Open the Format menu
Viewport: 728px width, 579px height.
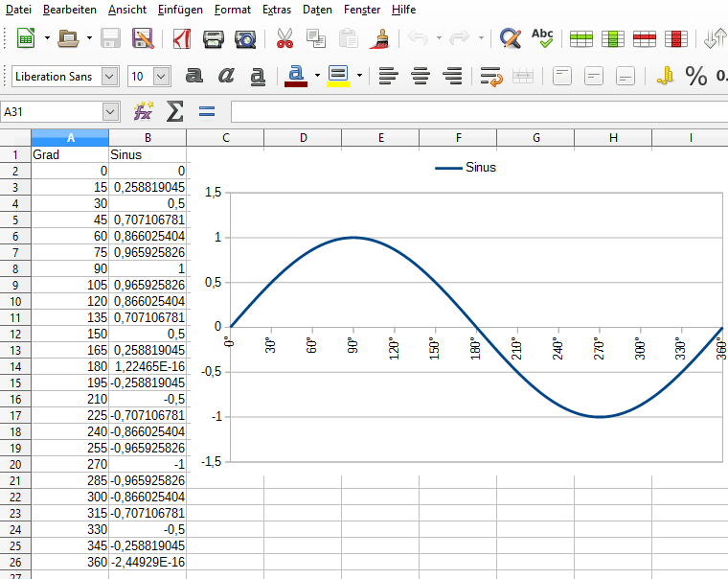pos(233,10)
